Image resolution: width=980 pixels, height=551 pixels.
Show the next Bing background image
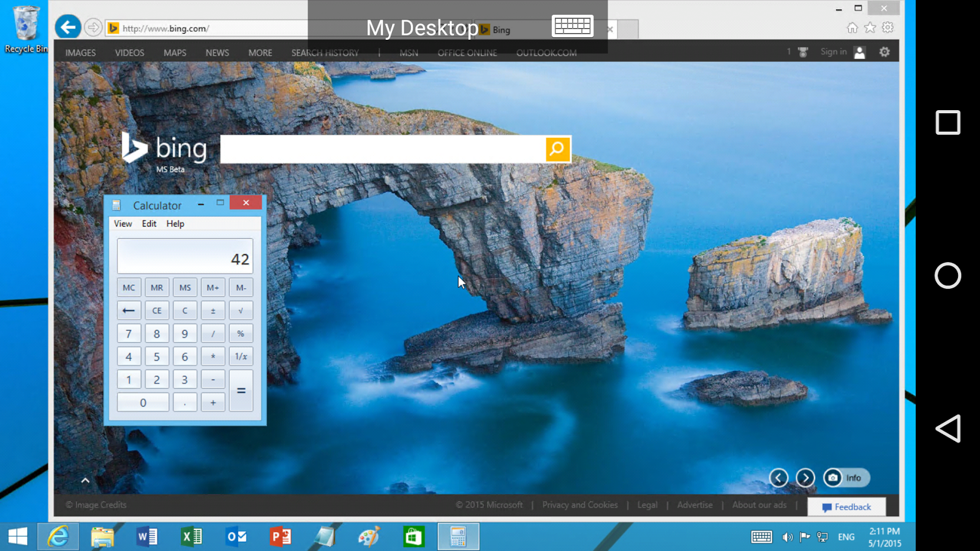[805, 478]
